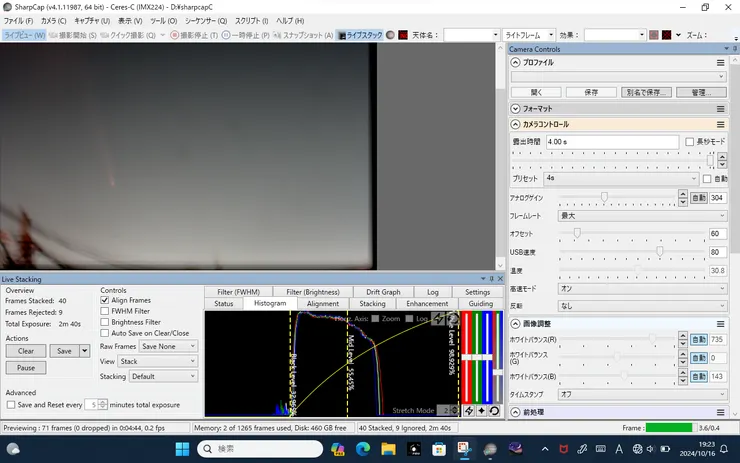Adjust the アナログゲイン slider

(604, 198)
